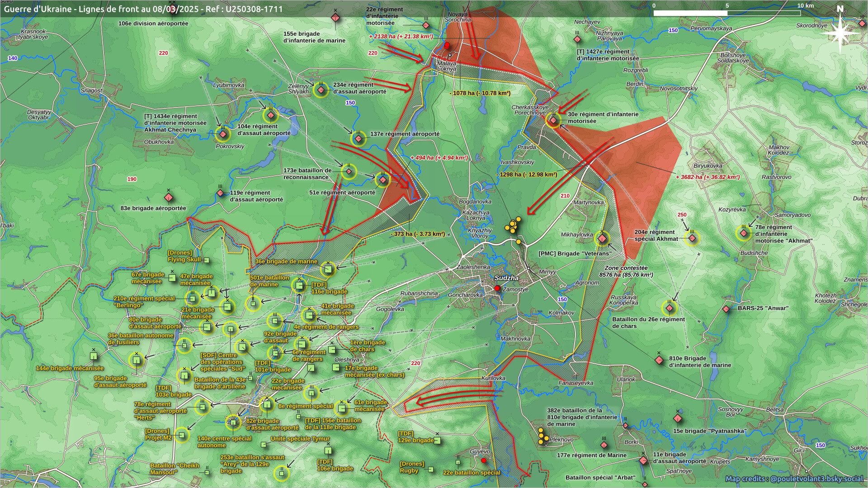Select the Rugby drones unit marker

431,470
